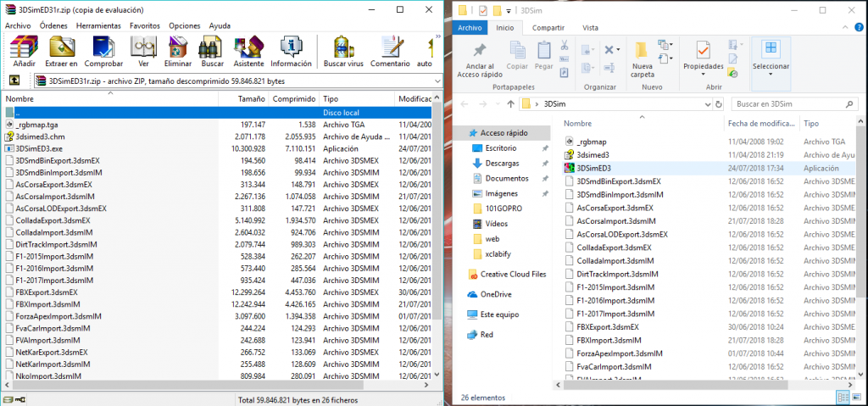Click WinRAR horizontal scrollbar right arrow
This screenshot has height=406, width=868.
tap(427, 384)
